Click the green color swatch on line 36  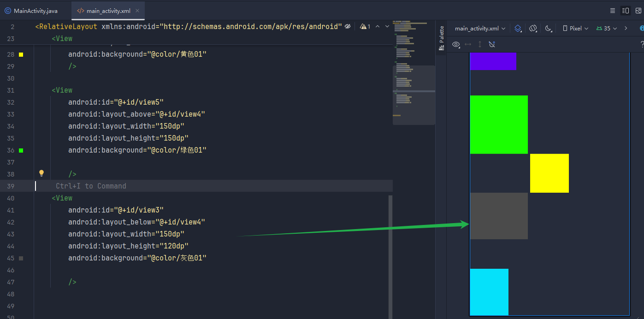coord(21,150)
